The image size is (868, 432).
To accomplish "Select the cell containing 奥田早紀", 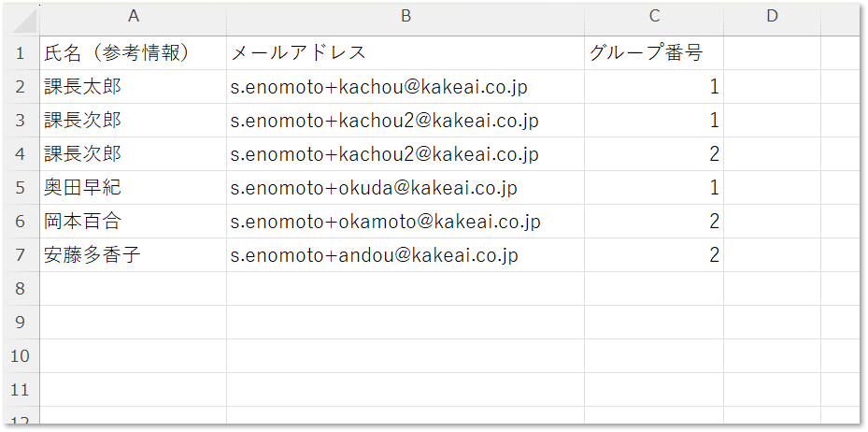I will [133, 188].
